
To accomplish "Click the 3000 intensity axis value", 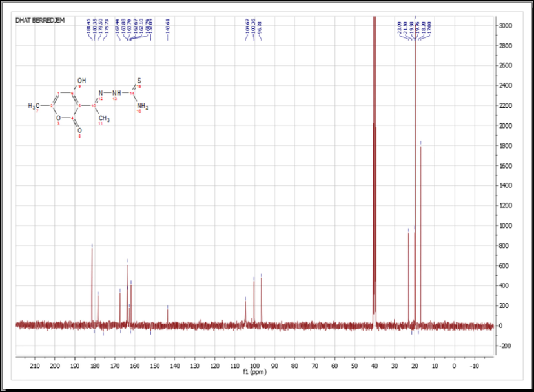I will (x=506, y=26).
